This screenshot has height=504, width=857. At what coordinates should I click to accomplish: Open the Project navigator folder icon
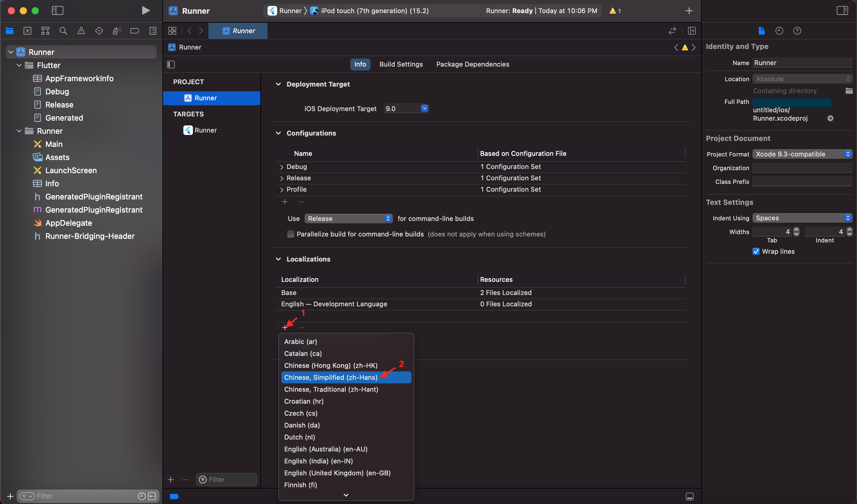click(x=10, y=31)
